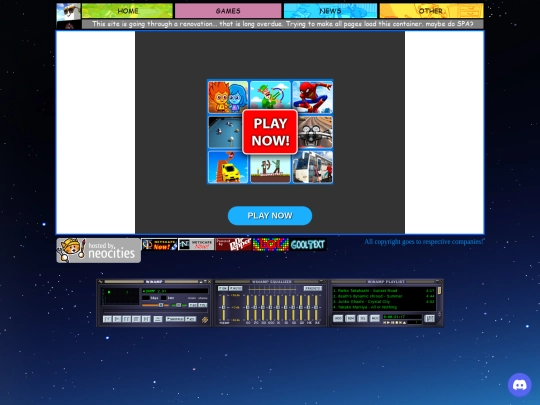Click the gray Netscape Now badge
Screen dimensions: 540x405
[196, 245]
